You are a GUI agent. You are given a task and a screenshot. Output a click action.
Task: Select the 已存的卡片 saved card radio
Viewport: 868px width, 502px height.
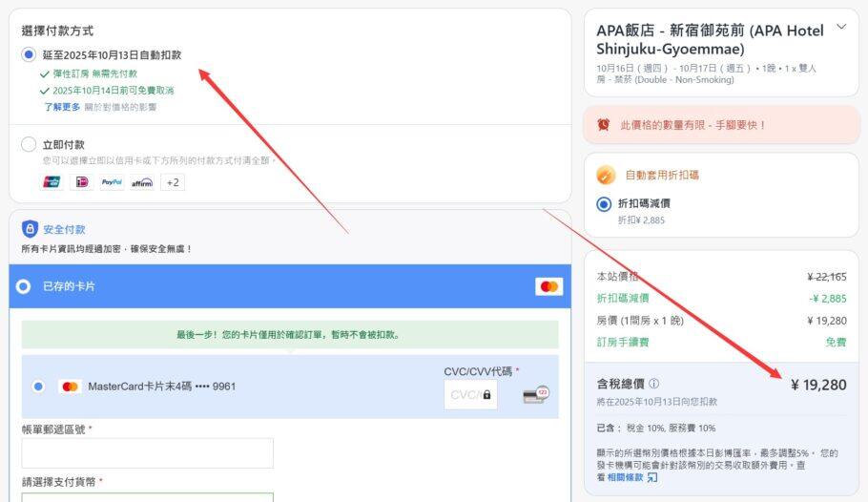tap(23, 286)
